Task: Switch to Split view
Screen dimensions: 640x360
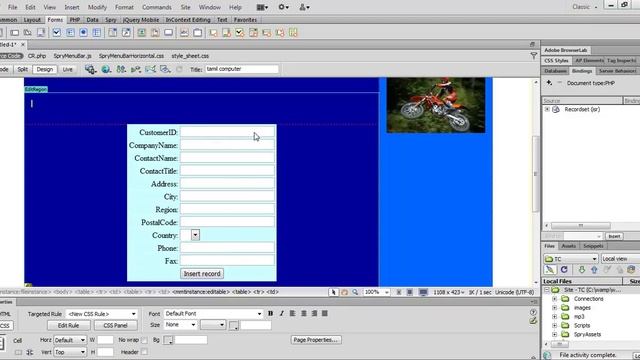Action: tap(22, 69)
